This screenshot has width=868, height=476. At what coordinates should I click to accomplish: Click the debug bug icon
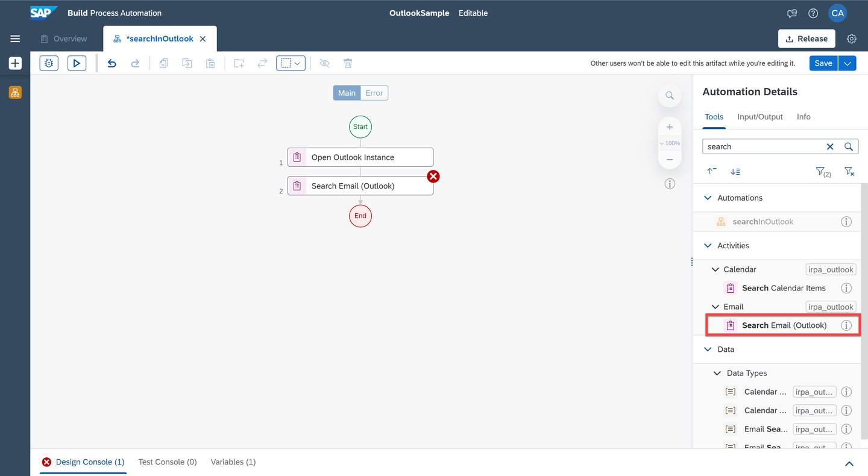49,63
